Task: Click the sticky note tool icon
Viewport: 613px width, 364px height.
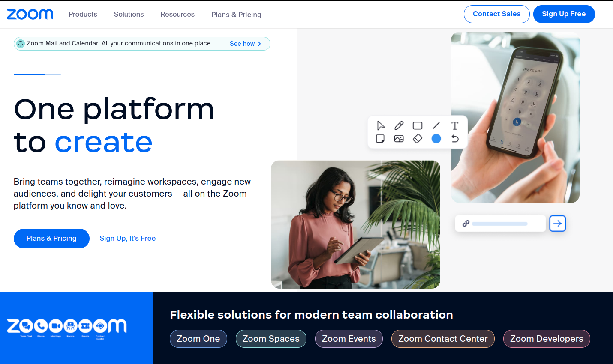Action: pyautogui.click(x=380, y=139)
